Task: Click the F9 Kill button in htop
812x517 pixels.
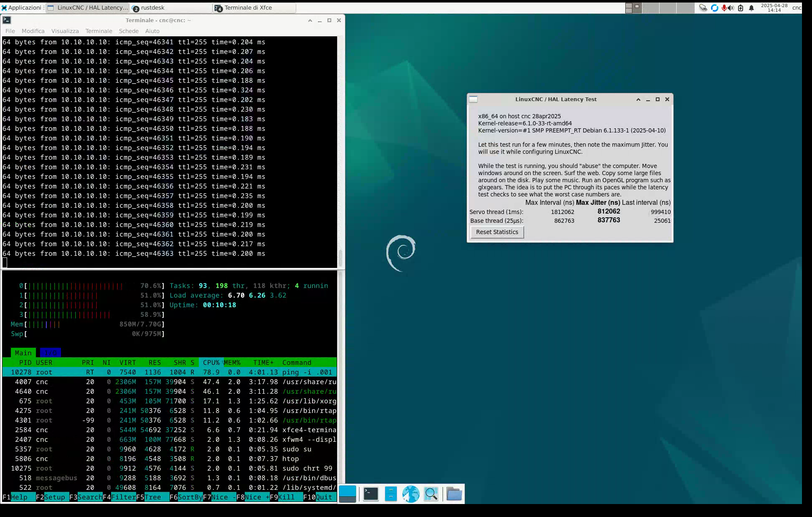Action: 286,497
